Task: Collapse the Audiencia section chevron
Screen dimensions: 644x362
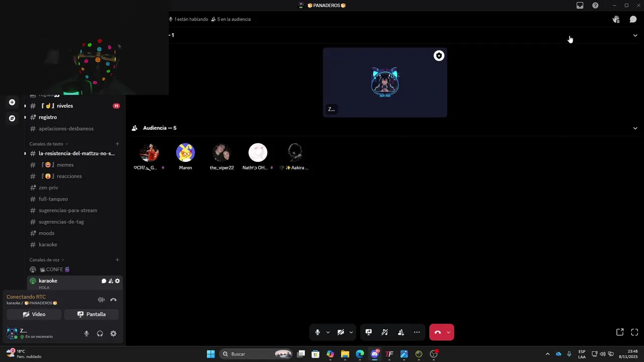Action: pyautogui.click(x=635, y=128)
